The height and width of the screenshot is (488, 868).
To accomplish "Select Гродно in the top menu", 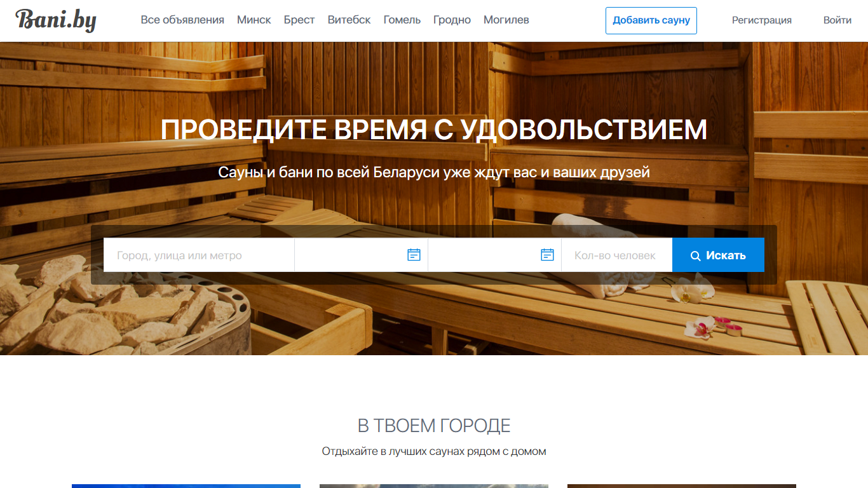I will 452,20.
